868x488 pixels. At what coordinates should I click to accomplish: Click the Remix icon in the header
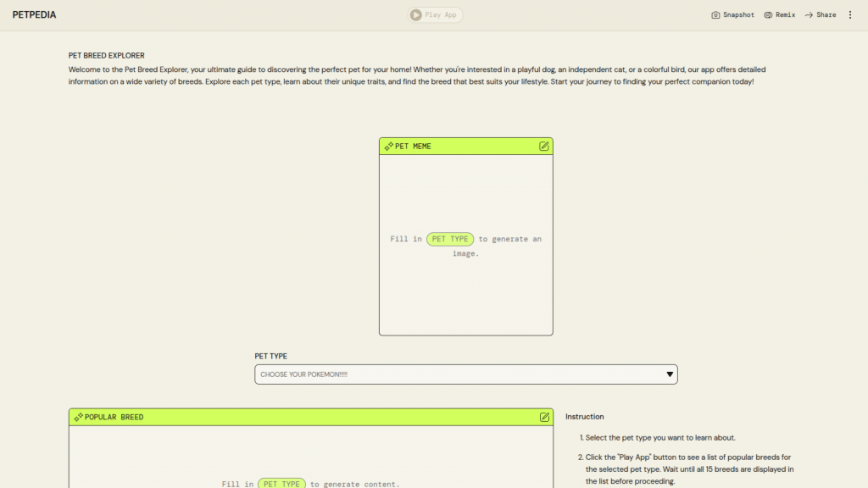point(768,15)
